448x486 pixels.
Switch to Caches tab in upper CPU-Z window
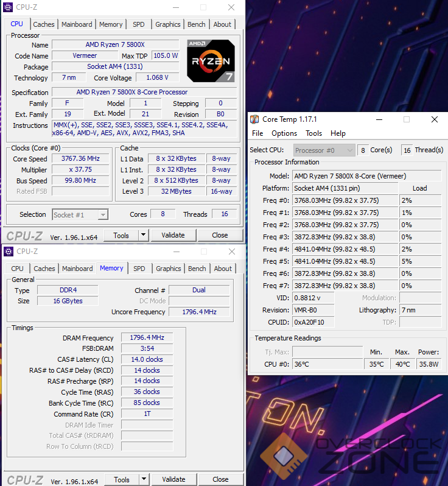point(44,24)
